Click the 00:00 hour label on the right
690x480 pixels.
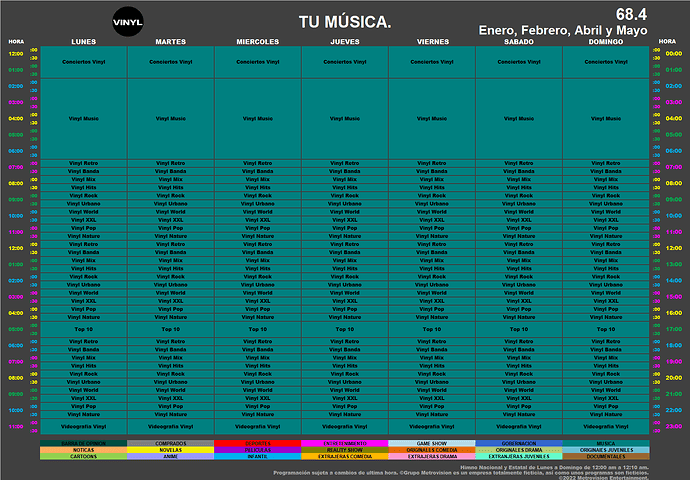tap(673, 54)
